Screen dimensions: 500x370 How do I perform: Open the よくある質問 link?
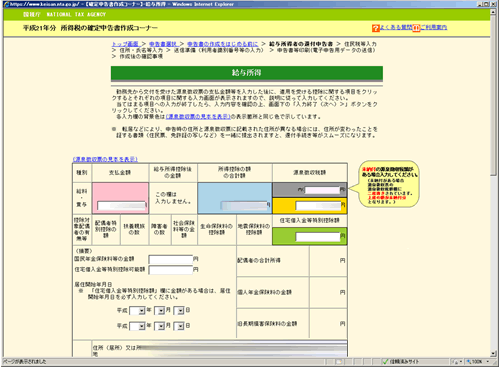click(396, 27)
